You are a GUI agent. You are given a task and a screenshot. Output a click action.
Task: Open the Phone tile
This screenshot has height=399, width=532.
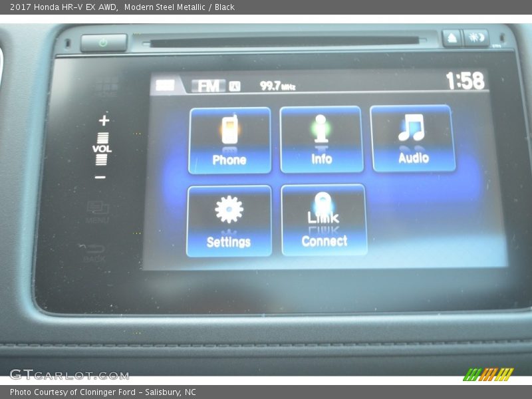pos(229,140)
